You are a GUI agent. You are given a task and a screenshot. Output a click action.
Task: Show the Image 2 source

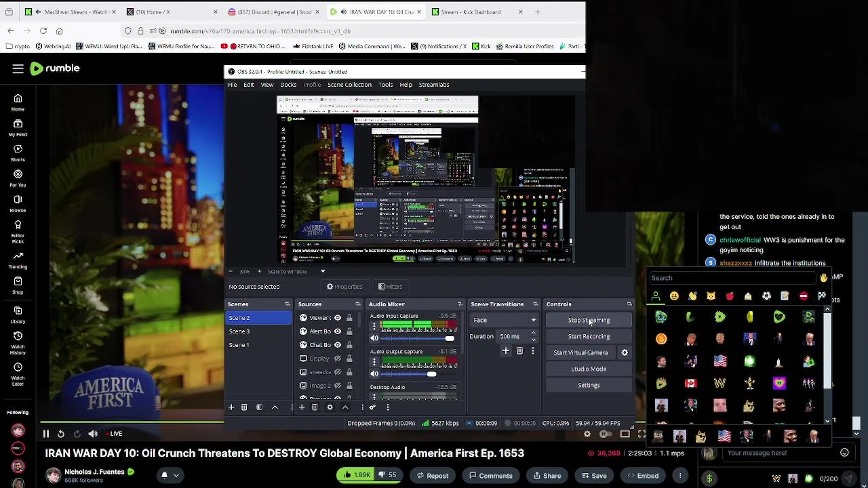click(x=337, y=386)
